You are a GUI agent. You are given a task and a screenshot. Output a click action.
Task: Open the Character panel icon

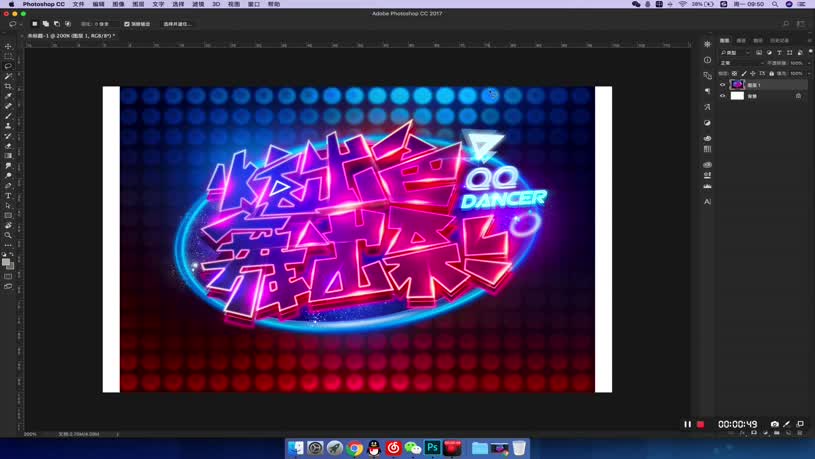[x=707, y=202]
